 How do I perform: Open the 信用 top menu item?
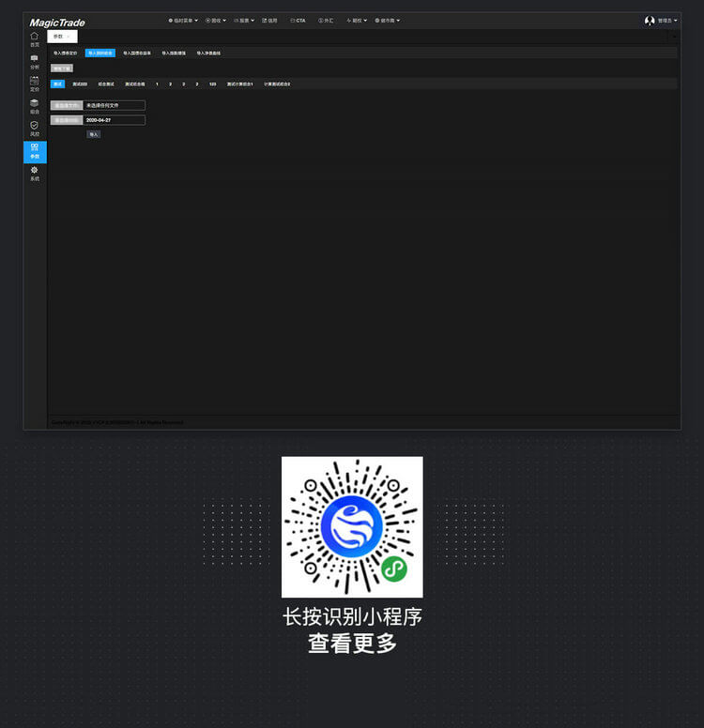pos(269,21)
